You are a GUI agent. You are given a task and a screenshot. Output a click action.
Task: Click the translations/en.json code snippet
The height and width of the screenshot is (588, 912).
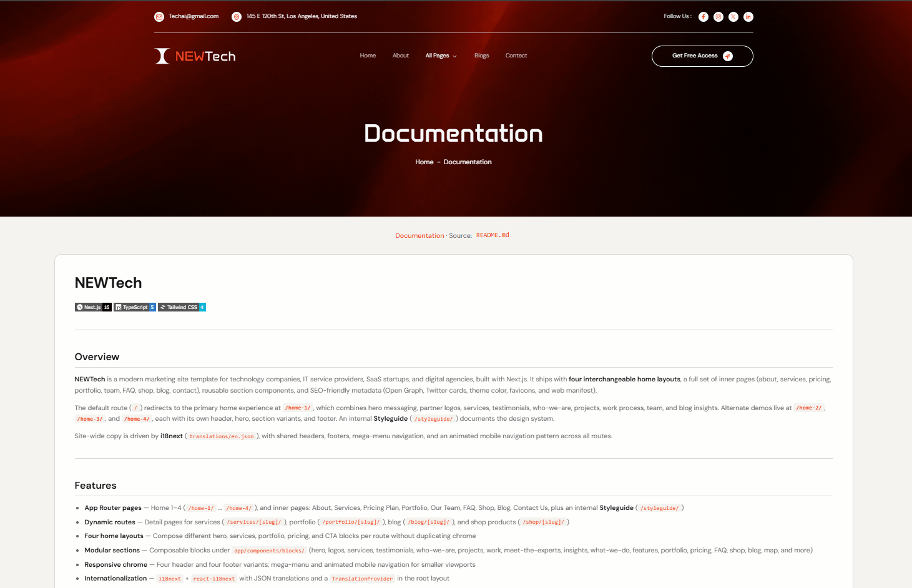click(x=222, y=436)
